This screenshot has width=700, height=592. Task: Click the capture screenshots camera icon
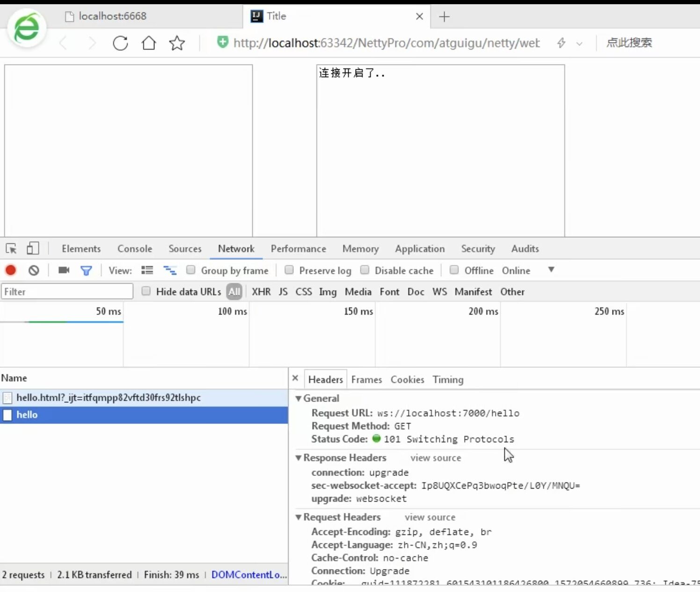[64, 270]
